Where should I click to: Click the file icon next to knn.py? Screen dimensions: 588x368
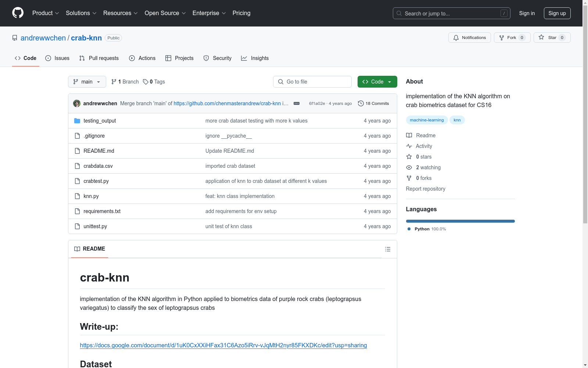(x=77, y=196)
